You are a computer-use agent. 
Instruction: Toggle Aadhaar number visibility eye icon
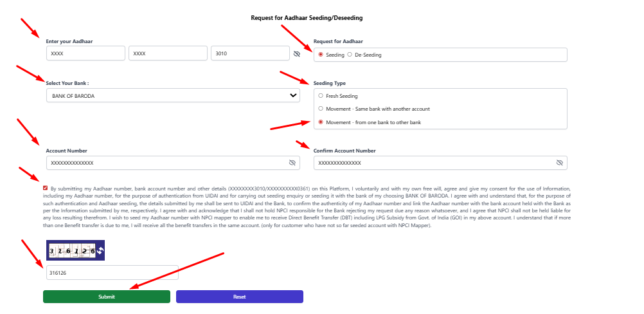(x=296, y=54)
